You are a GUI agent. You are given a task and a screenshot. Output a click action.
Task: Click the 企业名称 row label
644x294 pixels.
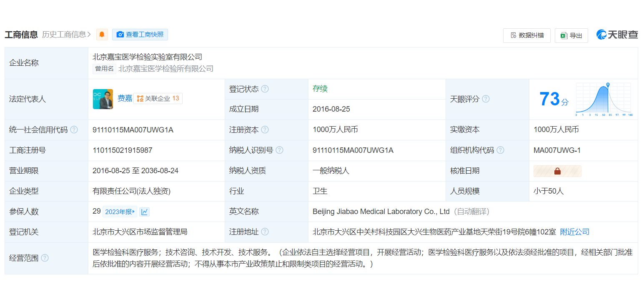pos(24,63)
